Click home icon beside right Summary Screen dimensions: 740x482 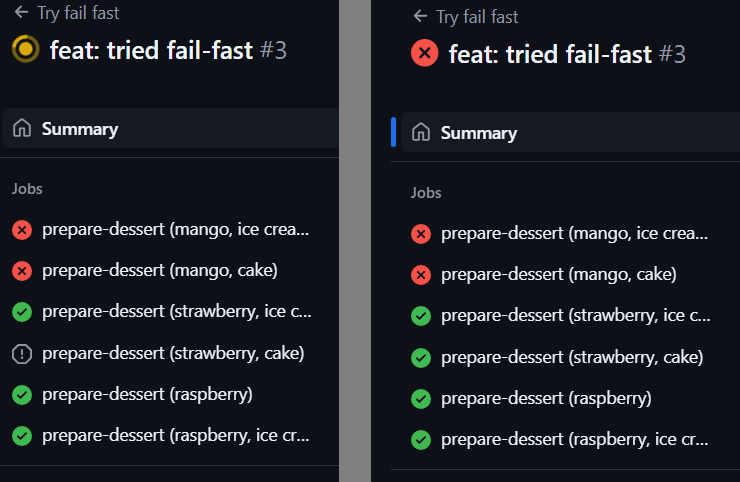coord(421,133)
